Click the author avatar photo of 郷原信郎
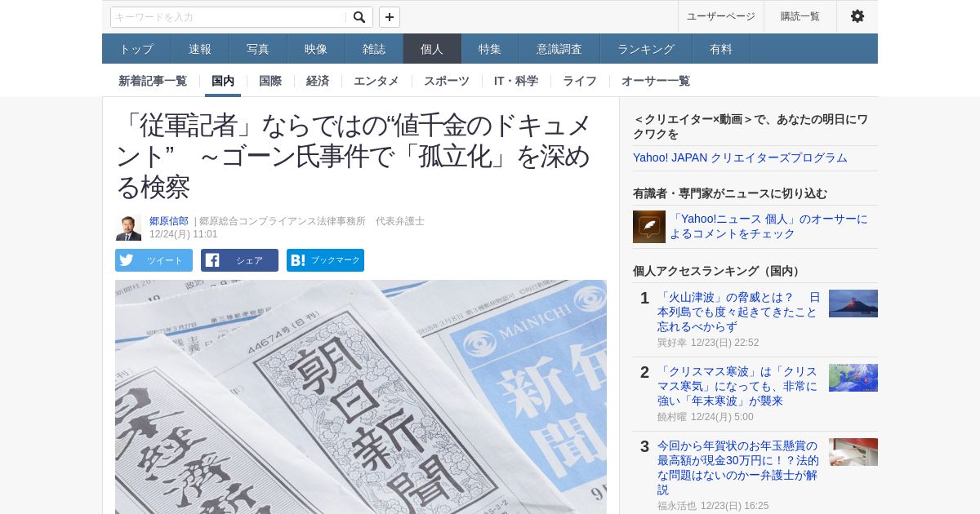Viewport: 980px width, 514px height. tap(128, 228)
